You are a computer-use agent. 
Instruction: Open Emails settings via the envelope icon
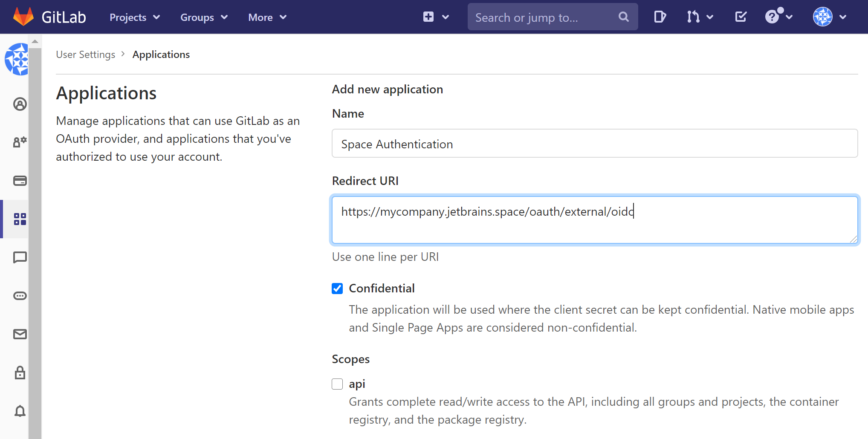pyautogui.click(x=20, y=334)
